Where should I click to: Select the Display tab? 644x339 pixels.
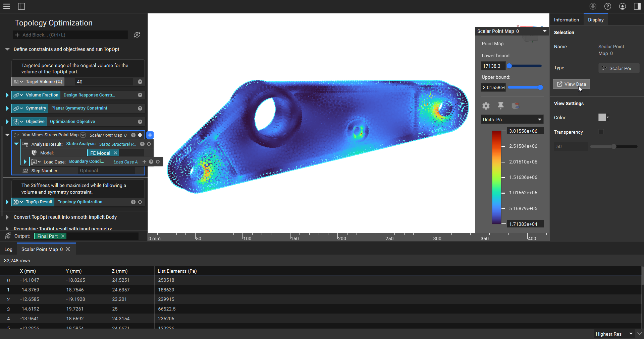tap(596, 20)
